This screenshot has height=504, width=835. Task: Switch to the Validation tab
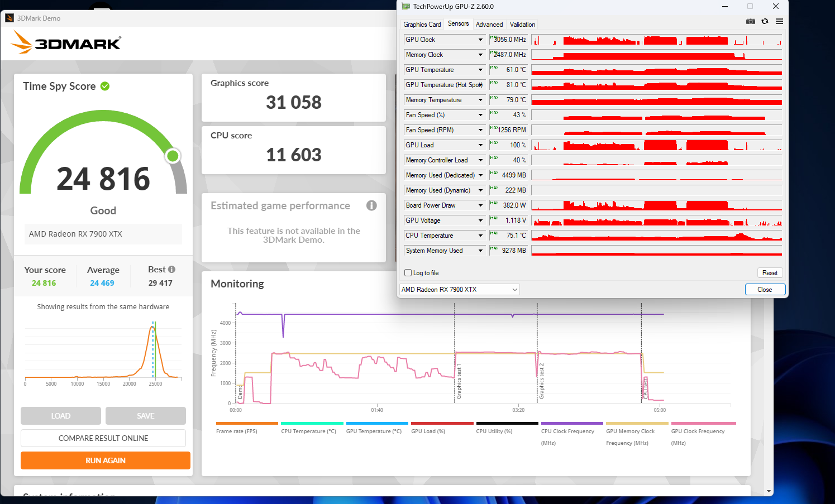pyautogui.click(x=522, y=25)
